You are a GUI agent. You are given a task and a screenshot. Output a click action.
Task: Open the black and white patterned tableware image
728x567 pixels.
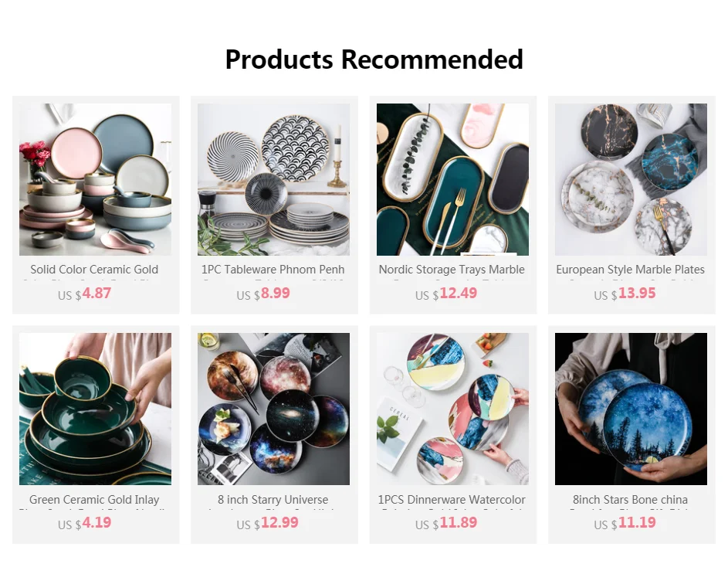[273, 179]
